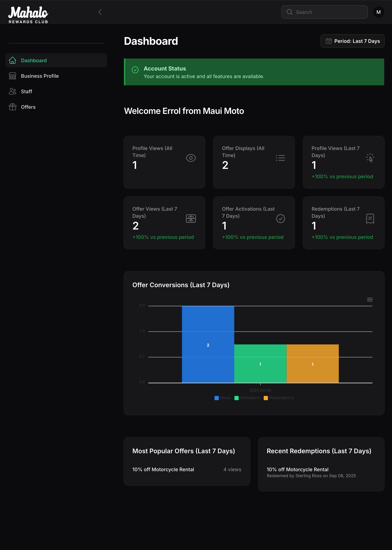Open the M account avatar

pos(378,12)
